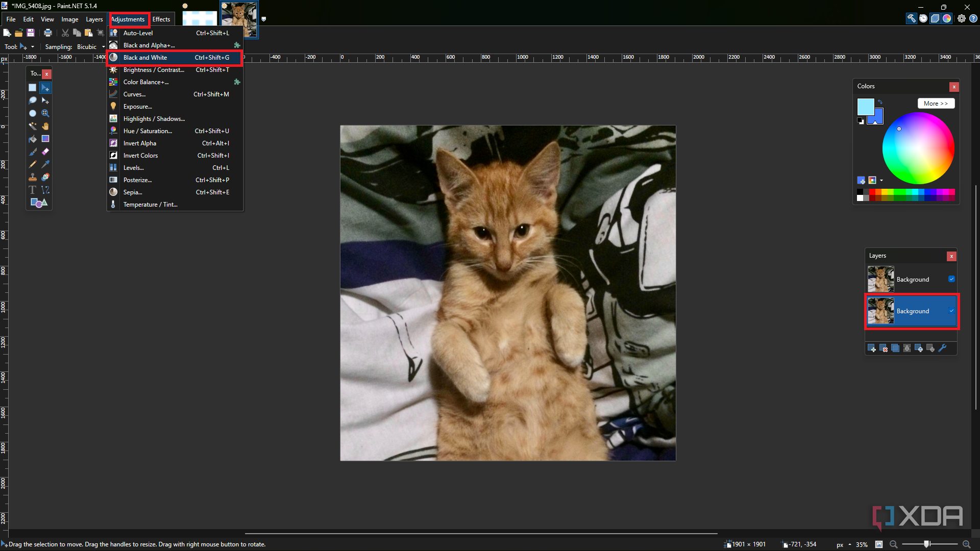Choose Hue / Saturation adjustment
980x551 pixels.
175,131
